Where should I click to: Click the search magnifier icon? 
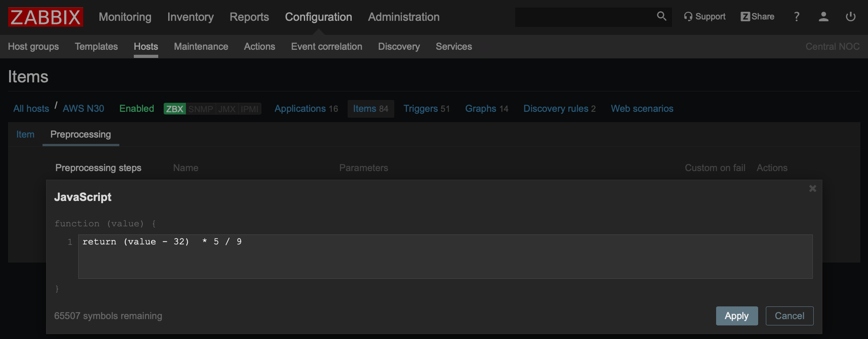coord(661,17)
